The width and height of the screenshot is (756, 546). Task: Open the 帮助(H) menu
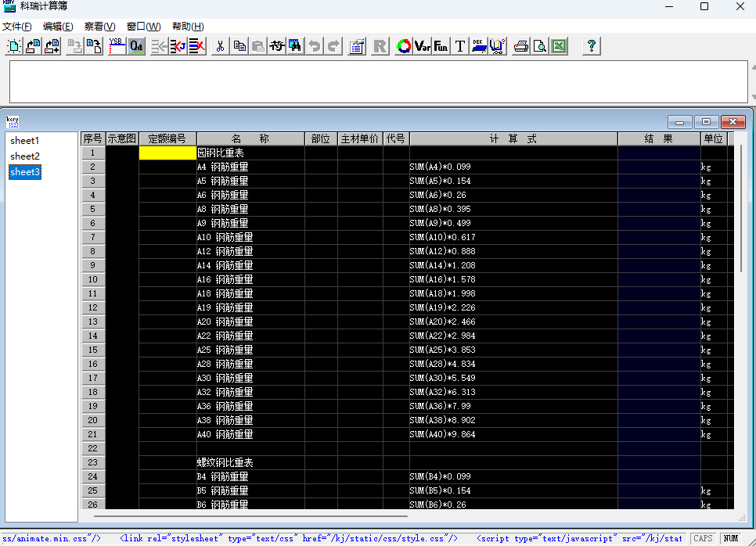click(x=188, y=27)
